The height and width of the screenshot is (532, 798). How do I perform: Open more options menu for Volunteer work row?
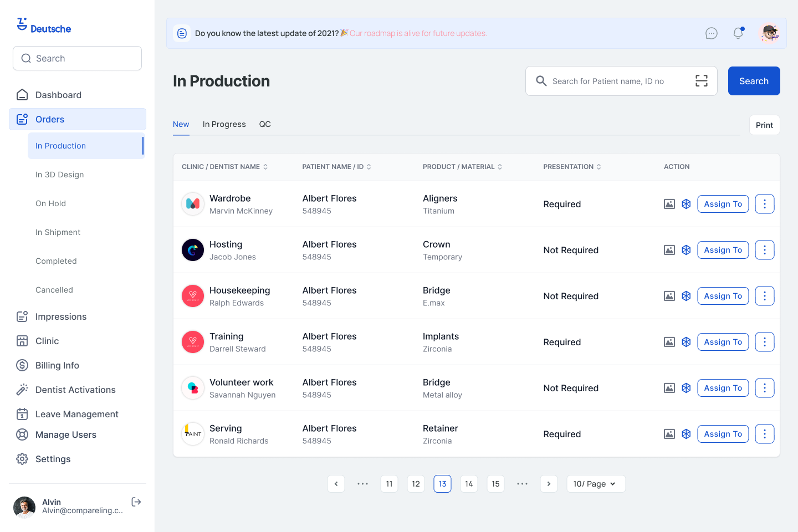(765, 388)
